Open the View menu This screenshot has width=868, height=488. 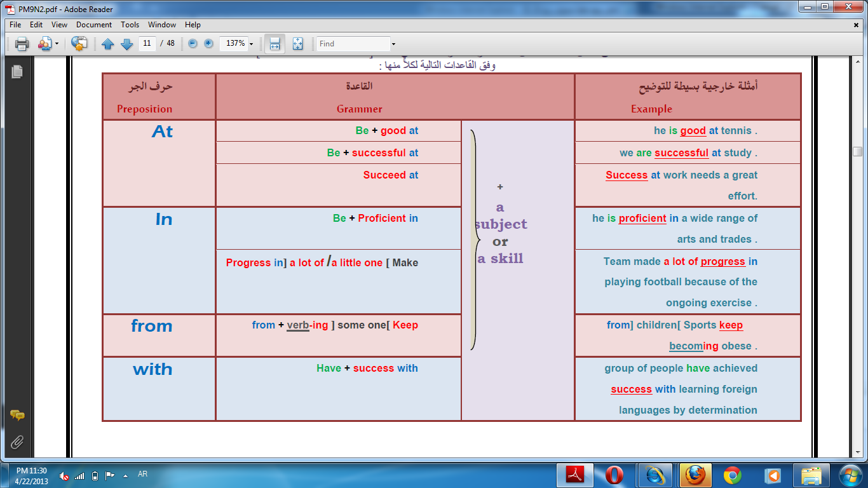[60, 25]
